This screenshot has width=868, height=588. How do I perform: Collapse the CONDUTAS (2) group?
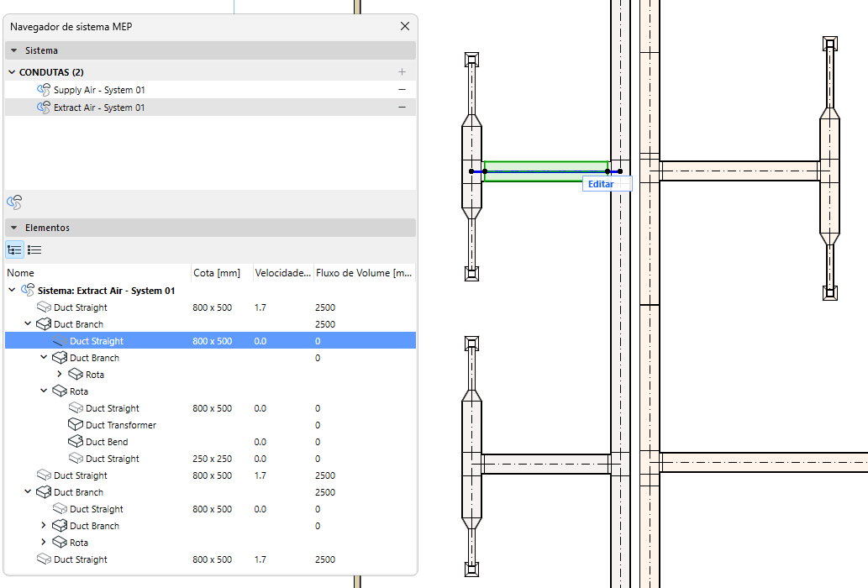(12, 72)
